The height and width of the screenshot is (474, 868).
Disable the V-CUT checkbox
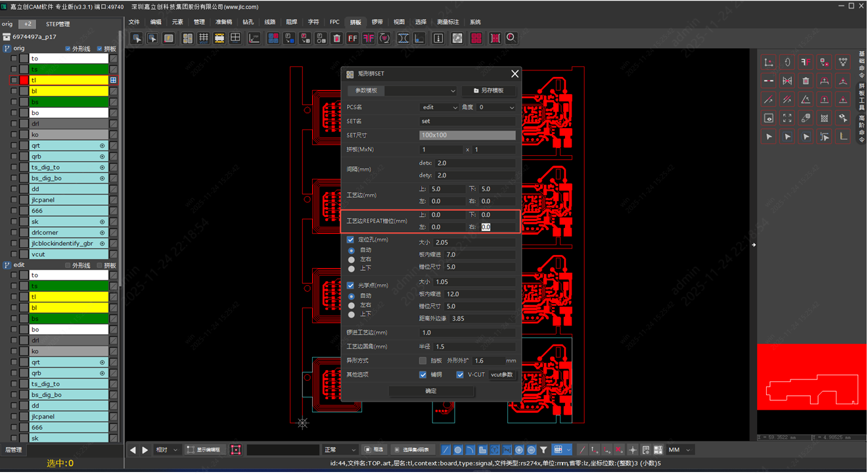[x=460, y=375]
